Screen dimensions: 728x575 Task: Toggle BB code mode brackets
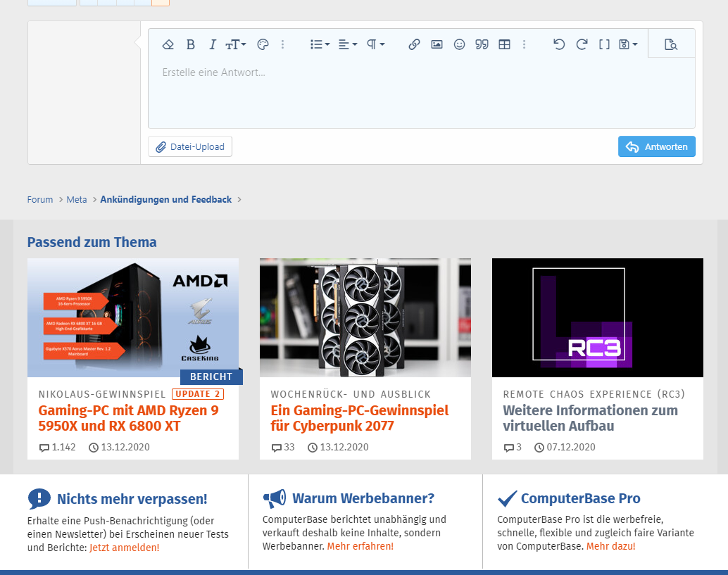tap(604, 44)
